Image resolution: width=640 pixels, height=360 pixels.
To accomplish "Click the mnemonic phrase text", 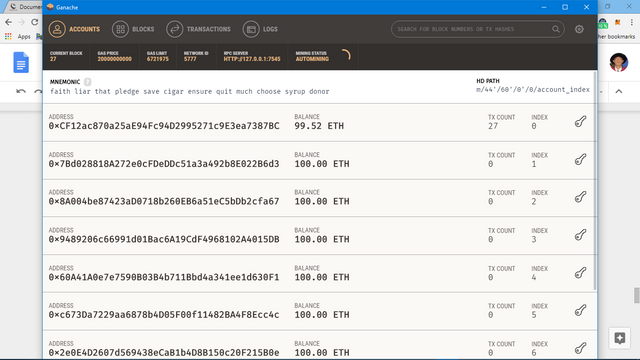I will (189, 91).
